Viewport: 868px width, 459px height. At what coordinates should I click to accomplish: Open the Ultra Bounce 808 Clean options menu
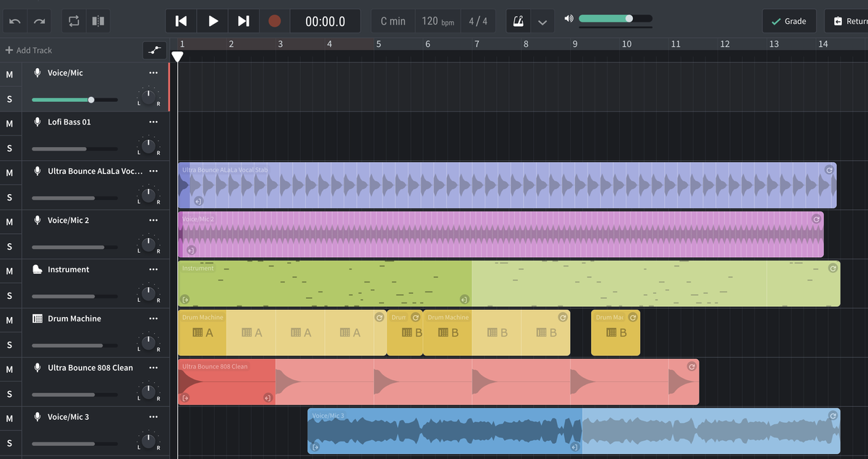point(153,368)
